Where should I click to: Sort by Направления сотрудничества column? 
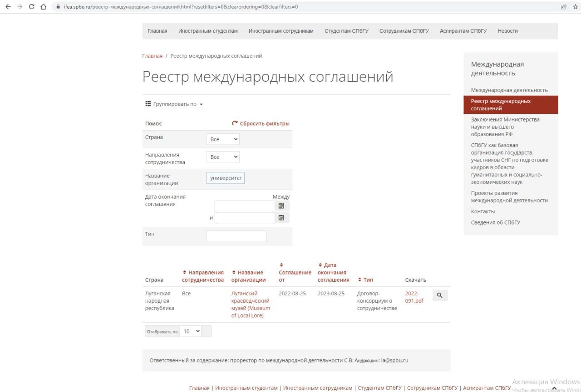pos(203,276)
